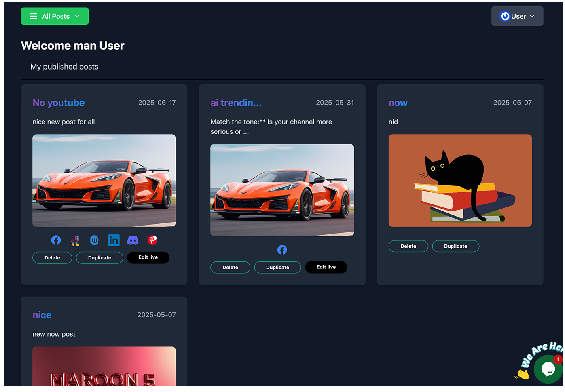
Task: Click the Match the tone description text
Action: [271, 127]
